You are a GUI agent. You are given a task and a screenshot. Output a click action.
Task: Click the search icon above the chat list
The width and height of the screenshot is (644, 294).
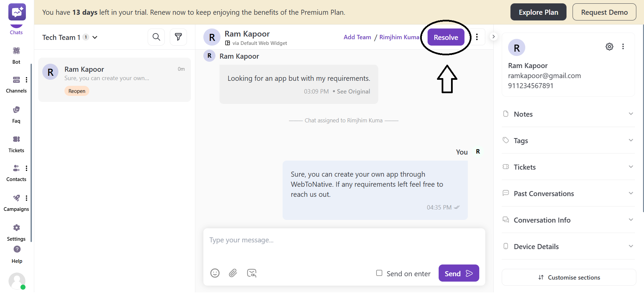click(x=156, y=37)
